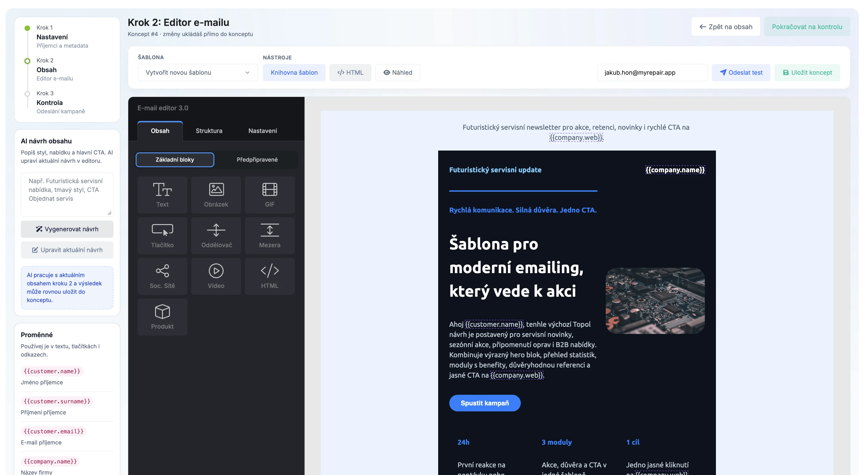Click Odeslat test button
This screenshot has width=868, height=475.
(741, 72)
